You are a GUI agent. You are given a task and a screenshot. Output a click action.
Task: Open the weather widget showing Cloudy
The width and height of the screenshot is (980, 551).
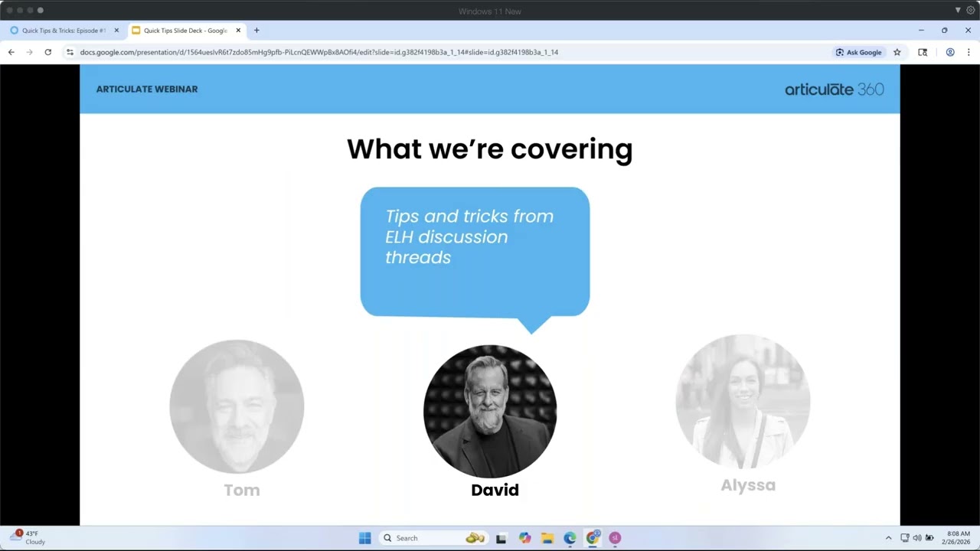point(28,537)
